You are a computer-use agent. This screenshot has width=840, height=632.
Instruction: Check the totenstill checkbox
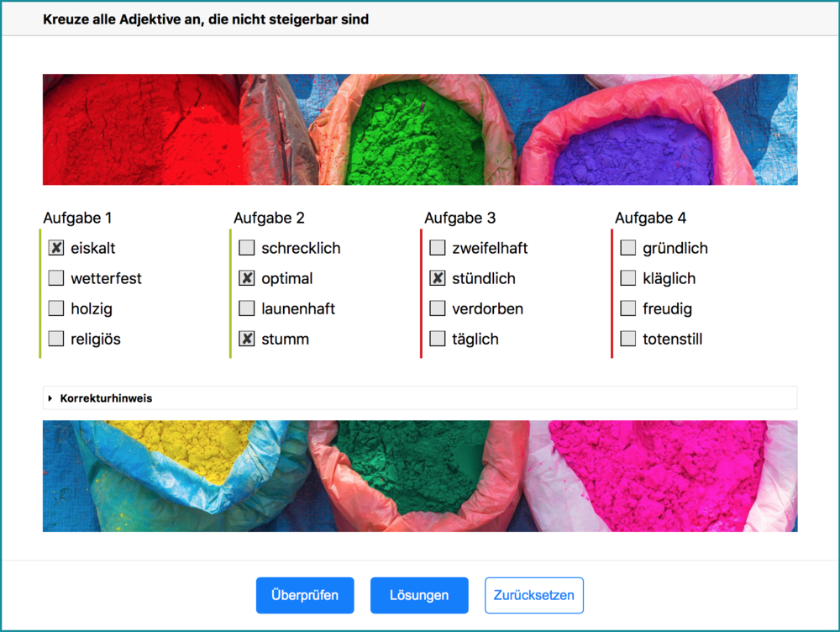point(628,338)
